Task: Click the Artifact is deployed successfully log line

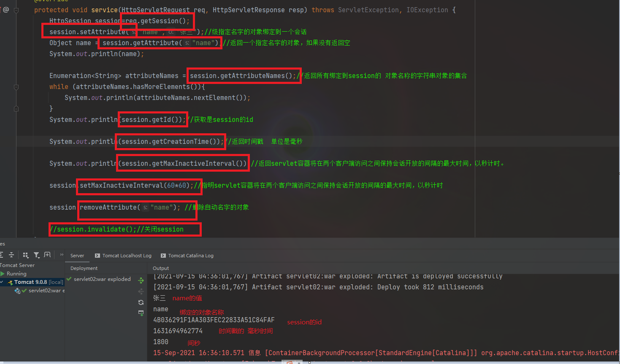Action: [x=328, y=276]
